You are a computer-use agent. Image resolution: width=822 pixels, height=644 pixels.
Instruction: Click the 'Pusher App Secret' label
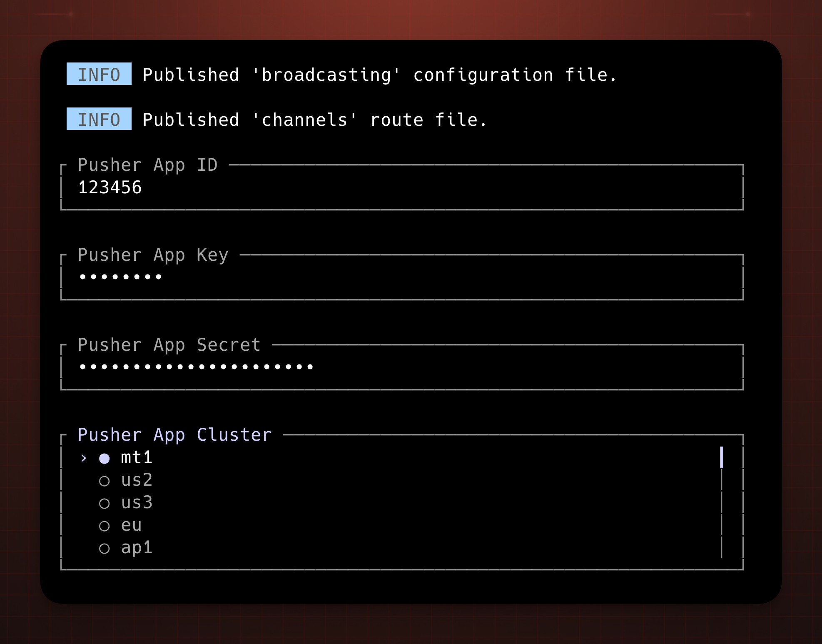169,345
